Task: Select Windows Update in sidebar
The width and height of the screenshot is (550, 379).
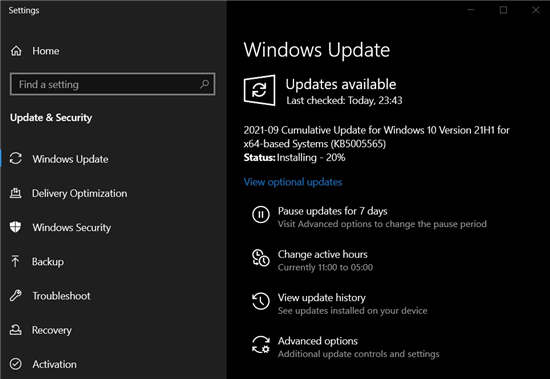Action: click(70, 159)
